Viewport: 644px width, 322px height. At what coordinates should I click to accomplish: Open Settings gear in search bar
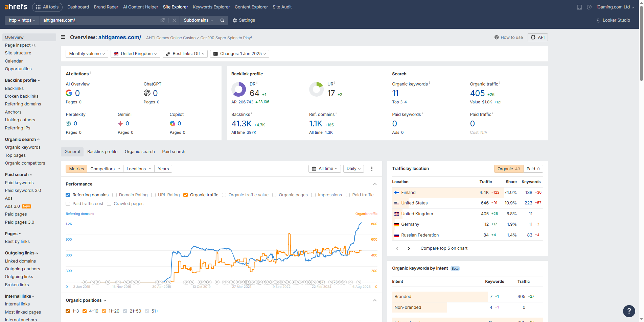coord(244,20)
